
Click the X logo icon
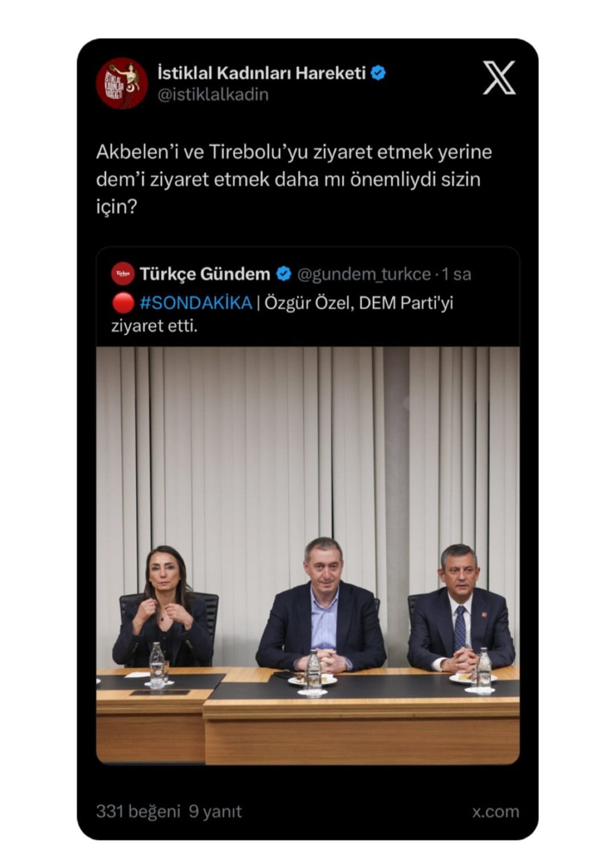499,78
